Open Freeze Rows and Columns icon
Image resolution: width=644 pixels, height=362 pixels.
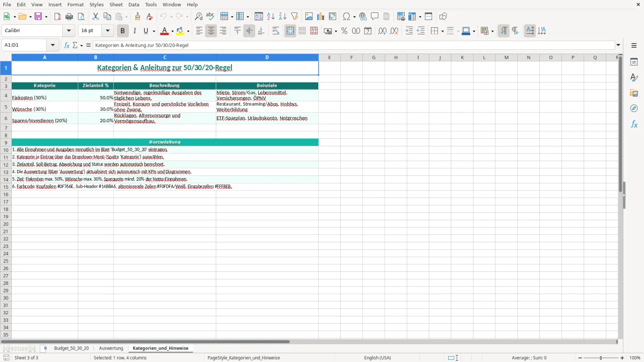pyautogui.click(x=413, y=17)
